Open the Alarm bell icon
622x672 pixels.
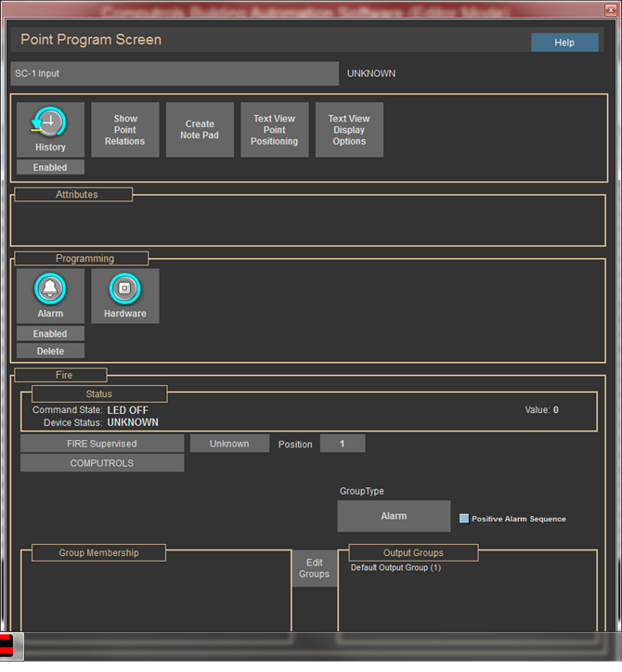point(50,290)
